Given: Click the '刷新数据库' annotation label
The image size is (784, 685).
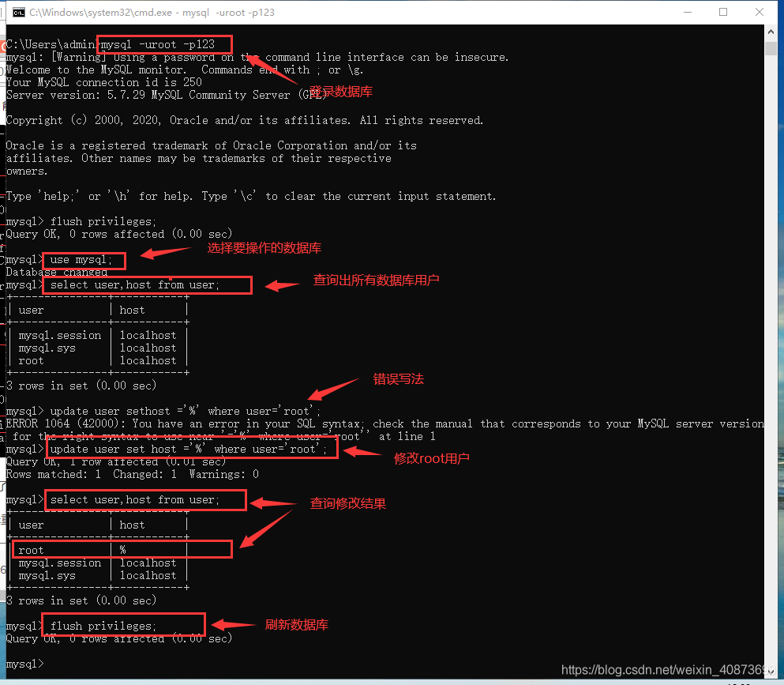Looking at the screenshot, I should (x=297, y=624).
